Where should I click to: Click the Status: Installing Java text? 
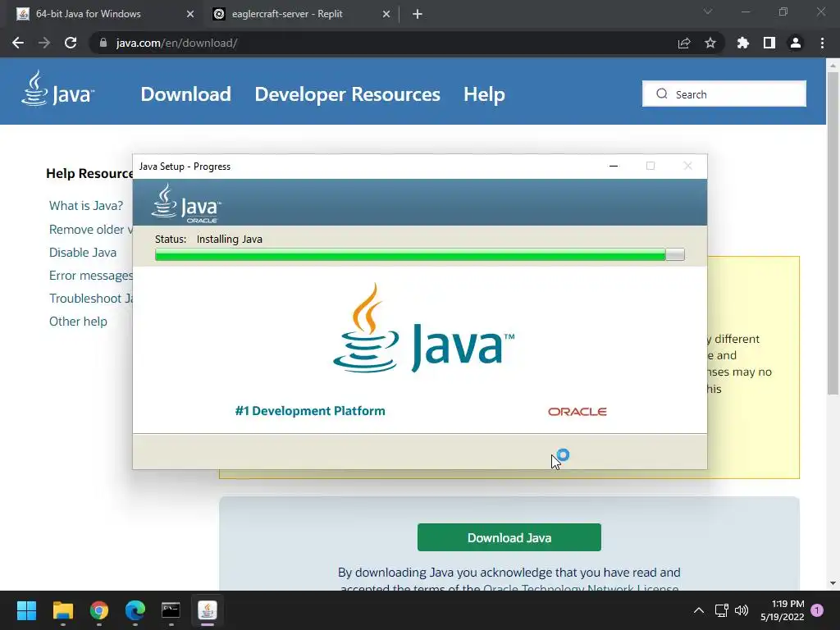[x=208, y=239]
